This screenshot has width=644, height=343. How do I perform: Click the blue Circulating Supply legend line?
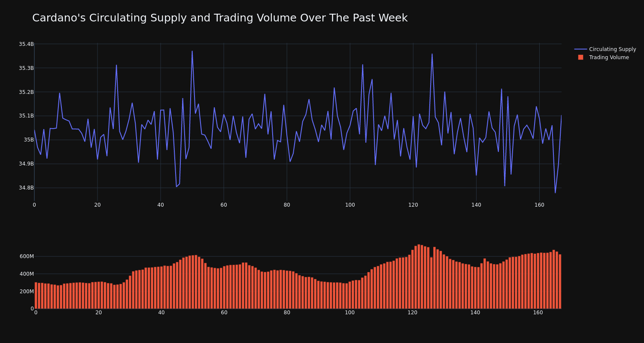(x=580, y=49)
